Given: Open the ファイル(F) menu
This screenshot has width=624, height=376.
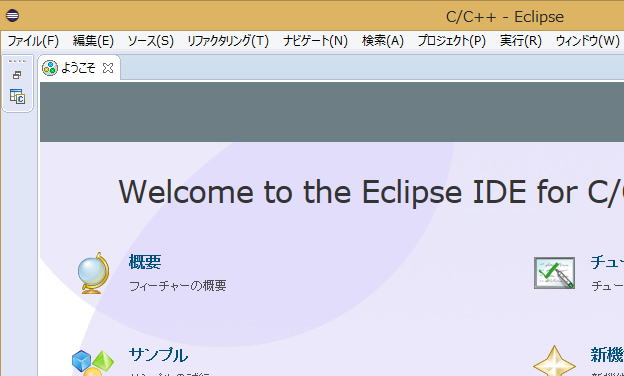Looking at the screenshot, I should click(33, 41).
